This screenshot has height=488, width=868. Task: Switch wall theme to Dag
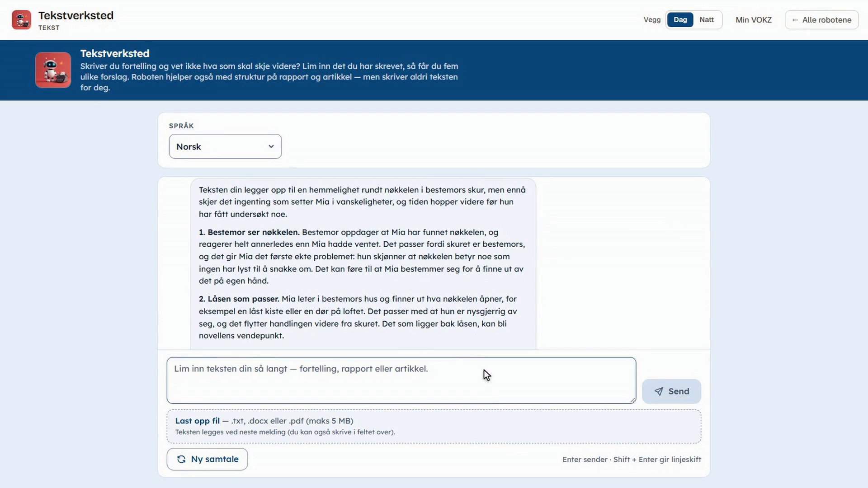[680, 20]
